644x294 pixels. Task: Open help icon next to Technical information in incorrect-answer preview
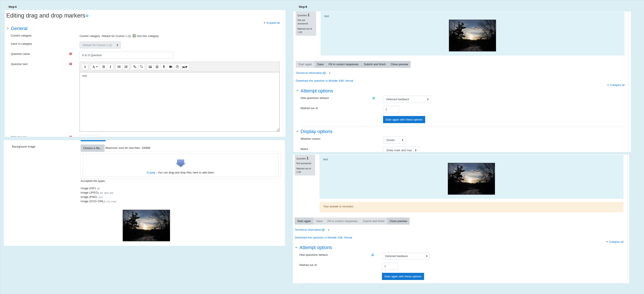323,230
